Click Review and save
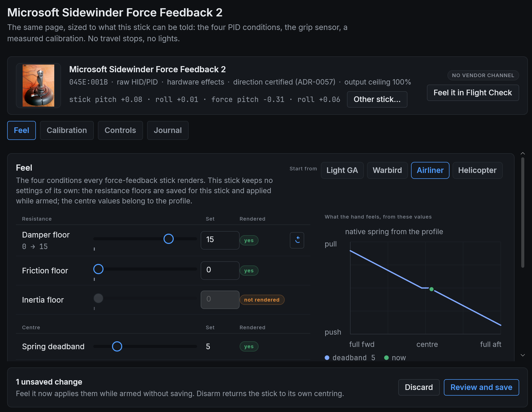532x412 pixels. tap(481, 387)
